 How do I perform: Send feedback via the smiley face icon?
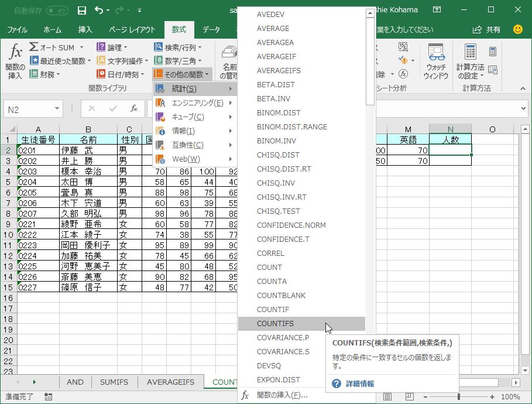517,29
